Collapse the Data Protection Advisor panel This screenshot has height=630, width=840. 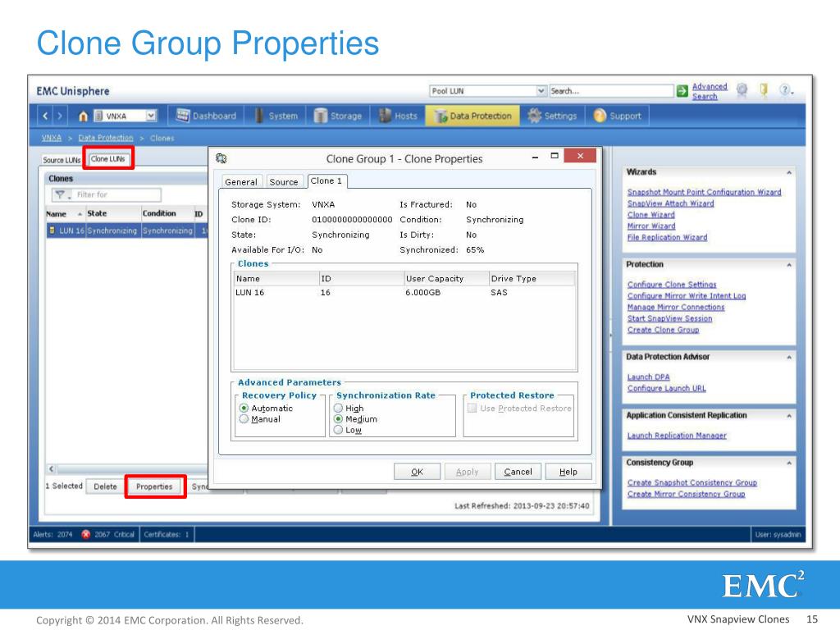(789, 358)
